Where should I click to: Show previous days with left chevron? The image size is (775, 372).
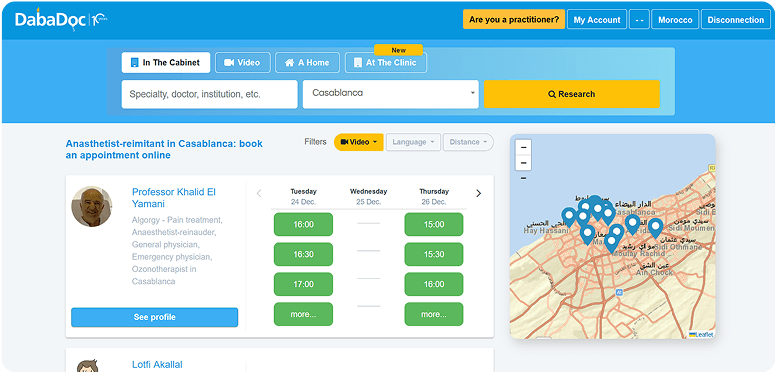pyautogui.click(x=258, y=194)
